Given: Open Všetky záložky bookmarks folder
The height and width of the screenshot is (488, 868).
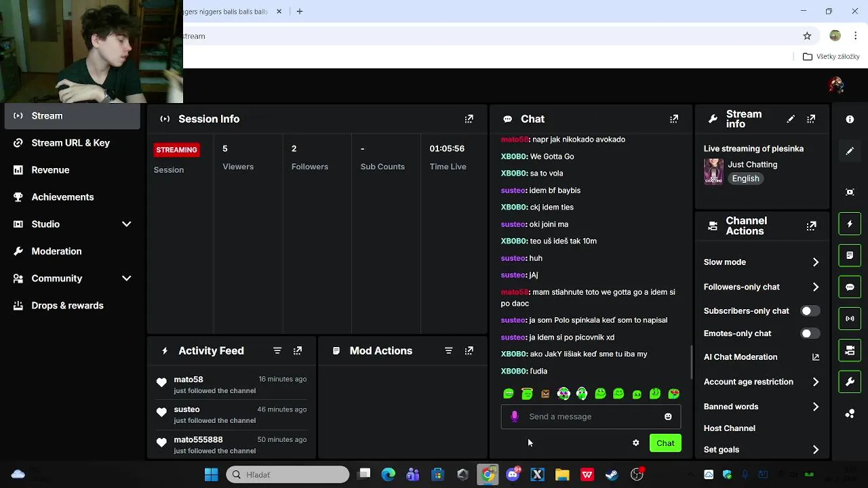Looking at the screenshot, I should pyautogui.click(x=831, y=57).
